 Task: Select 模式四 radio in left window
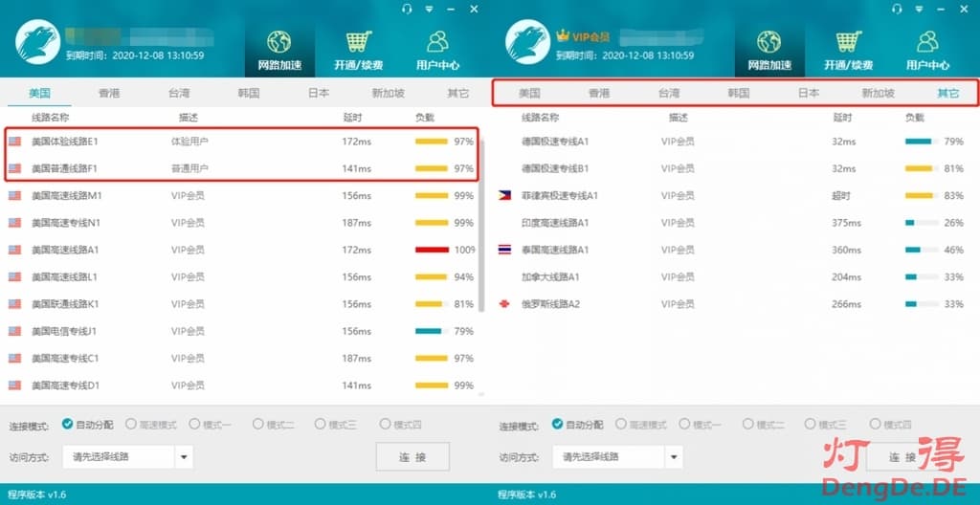(385, 424)
